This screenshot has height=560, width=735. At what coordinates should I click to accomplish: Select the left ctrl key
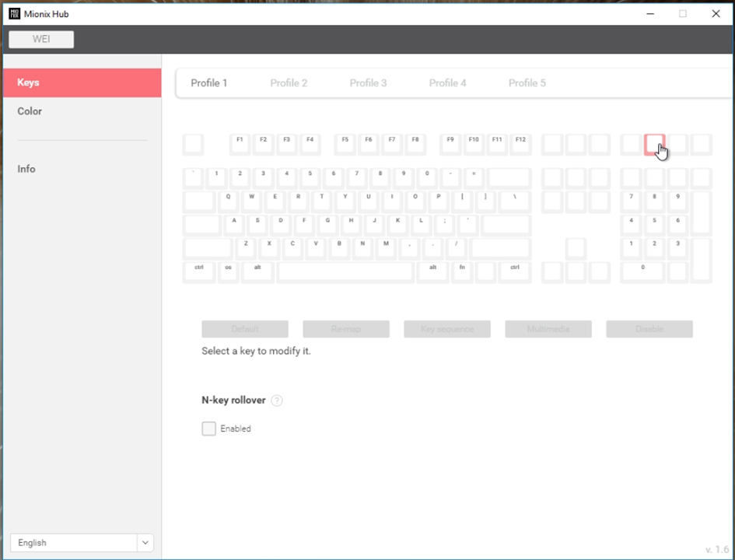199,272
